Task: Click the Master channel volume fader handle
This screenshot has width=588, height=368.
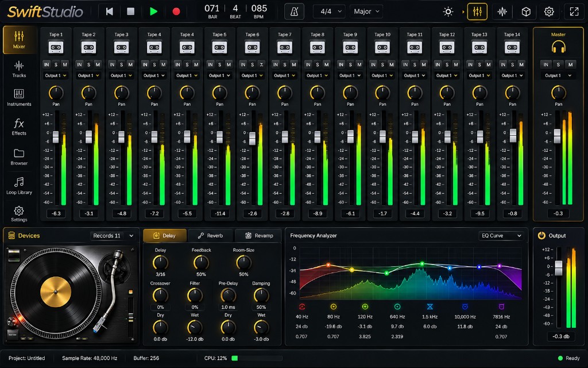Action: (557, 136)
